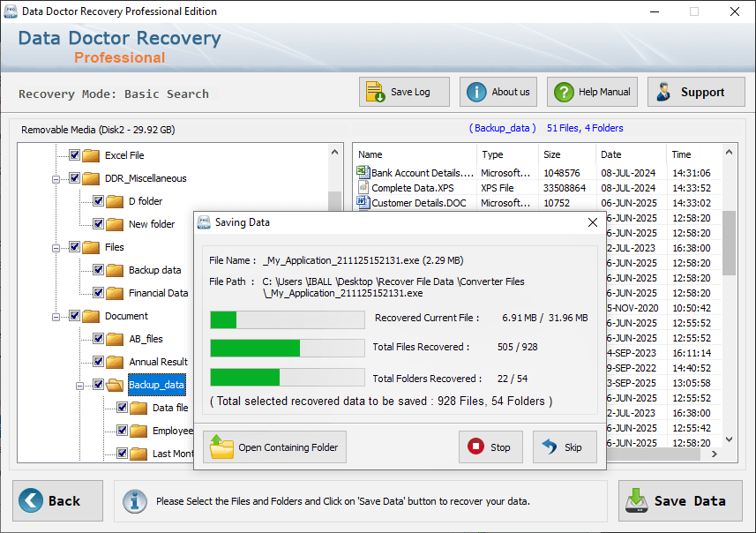756x533 pixels.
Task: Collapse the Backup_data tree node
Action: pyautogui.click(x=80, y=386)
